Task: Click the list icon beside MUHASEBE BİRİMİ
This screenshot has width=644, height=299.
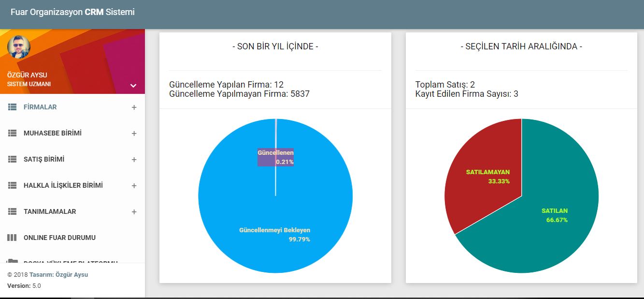Action: point(13,134)
